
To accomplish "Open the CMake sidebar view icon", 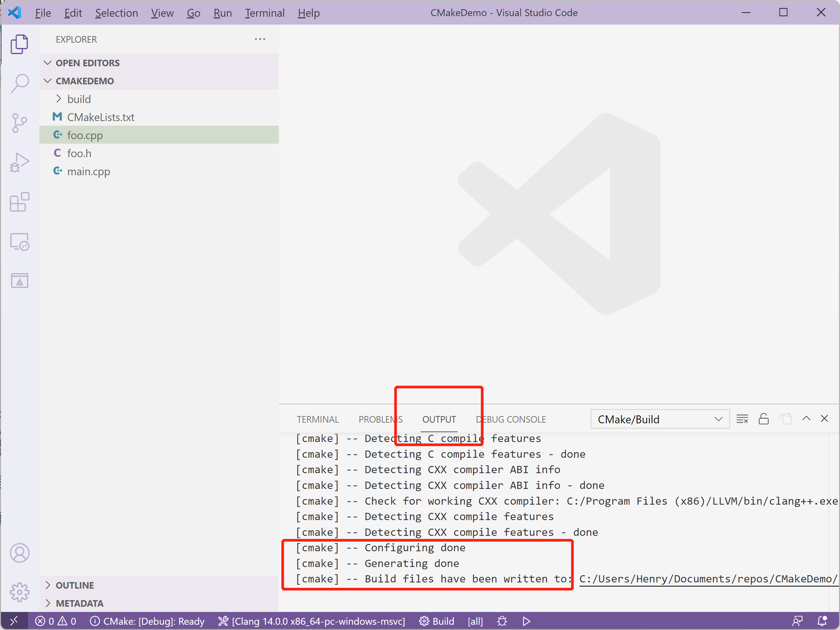I will (19, 281).
